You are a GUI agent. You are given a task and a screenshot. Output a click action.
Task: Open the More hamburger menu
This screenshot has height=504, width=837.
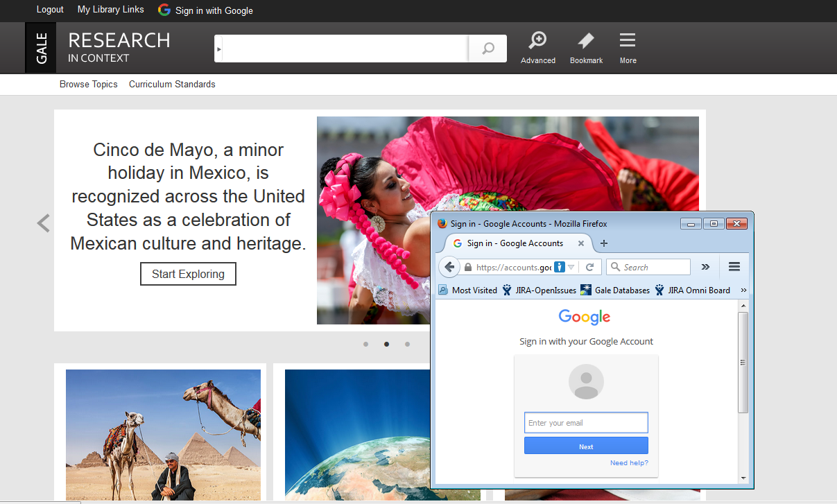coord(628,40)
